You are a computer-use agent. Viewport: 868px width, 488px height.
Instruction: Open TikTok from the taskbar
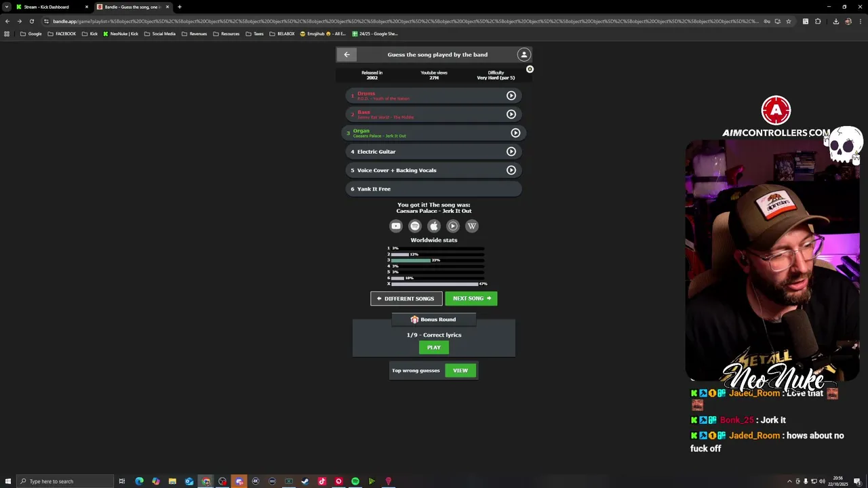(322, 481)
